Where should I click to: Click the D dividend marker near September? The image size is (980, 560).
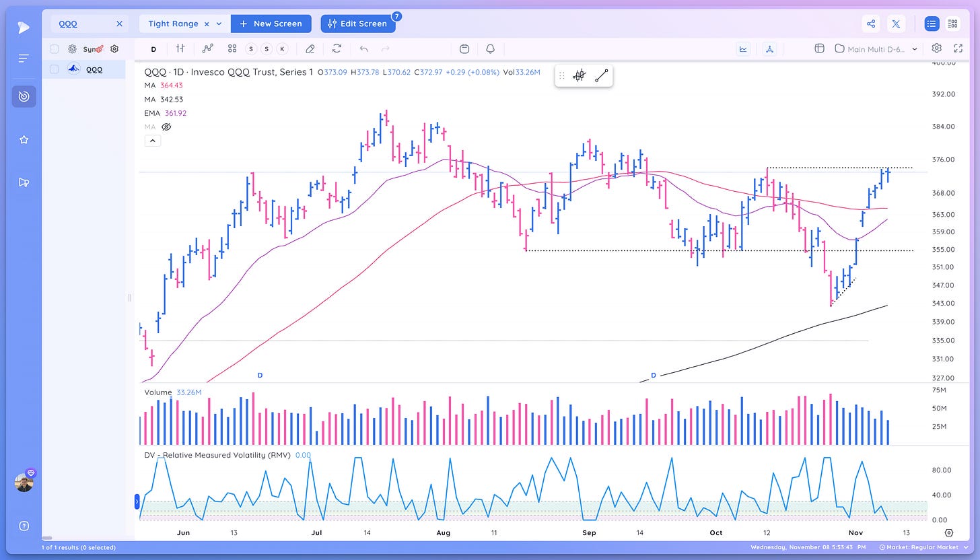[653, 375]
